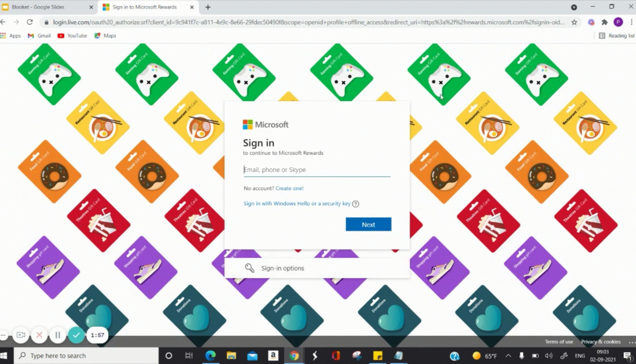The height and width of the screenshot is (364, 636).
Task: Switch the ENG input language
Action: point(580,356)
